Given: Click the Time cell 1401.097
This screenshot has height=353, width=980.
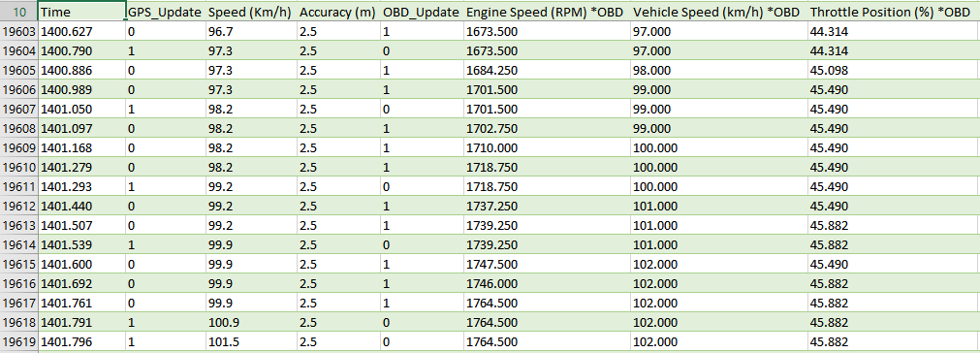Looking at the screenshot, I should tap(81, 129).
